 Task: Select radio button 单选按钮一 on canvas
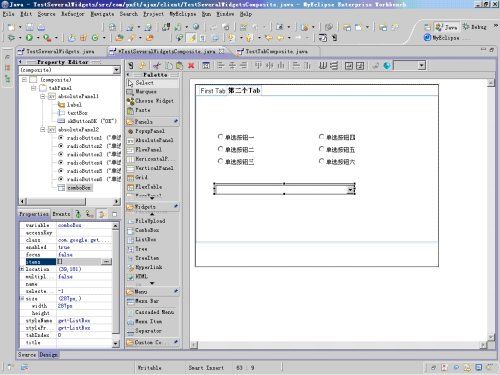[236, 137]
